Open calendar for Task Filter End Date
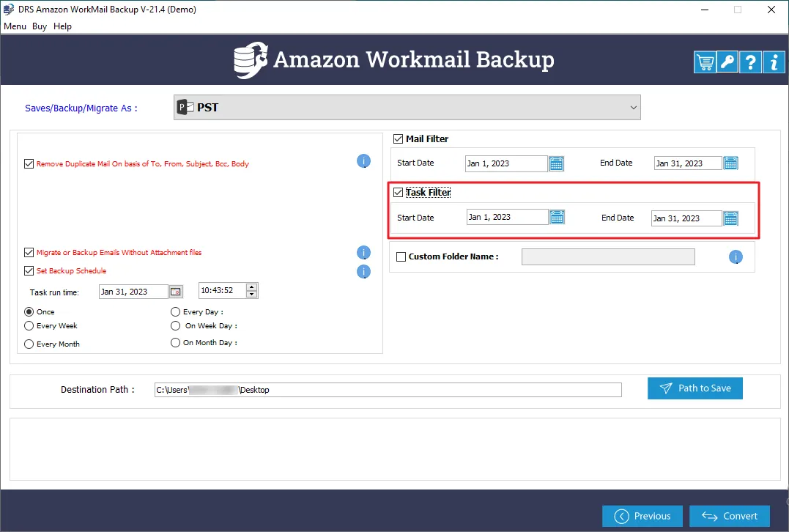The image size is (789, 532). point(730,218)
